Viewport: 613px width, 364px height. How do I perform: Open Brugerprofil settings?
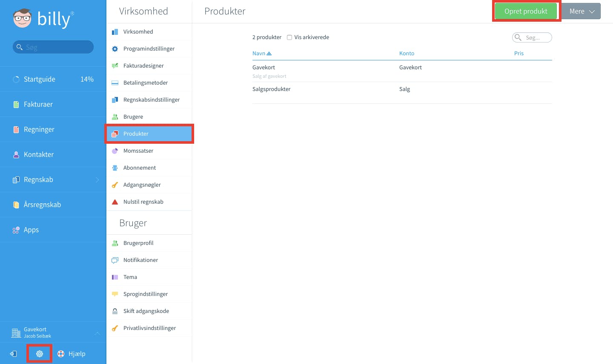coord(149,243)
